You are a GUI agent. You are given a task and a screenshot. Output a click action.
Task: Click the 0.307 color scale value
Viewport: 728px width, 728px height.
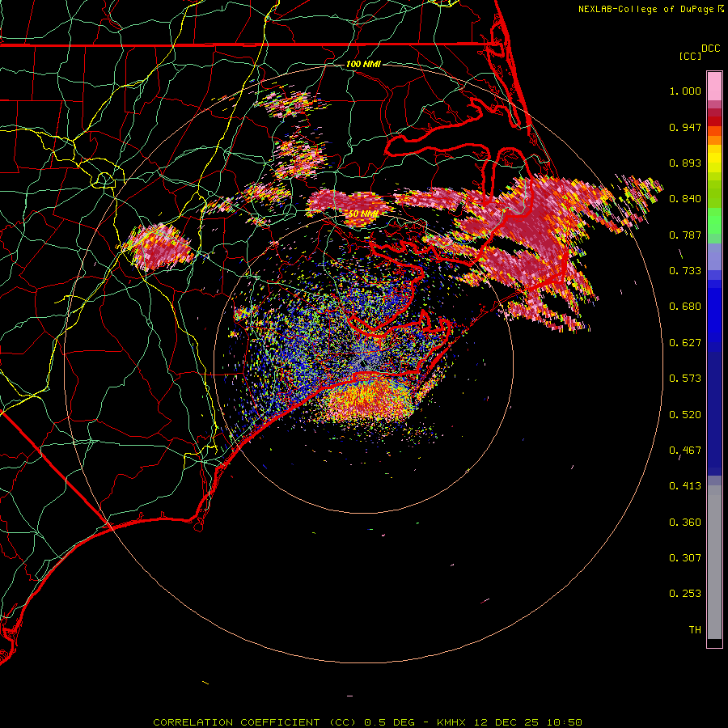(x=685, y=558)
